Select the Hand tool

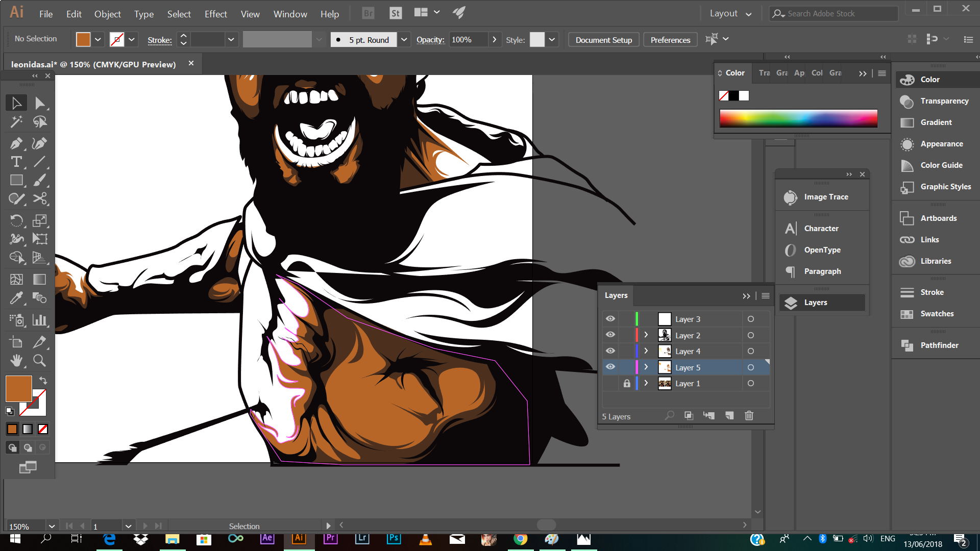point(16,361)
